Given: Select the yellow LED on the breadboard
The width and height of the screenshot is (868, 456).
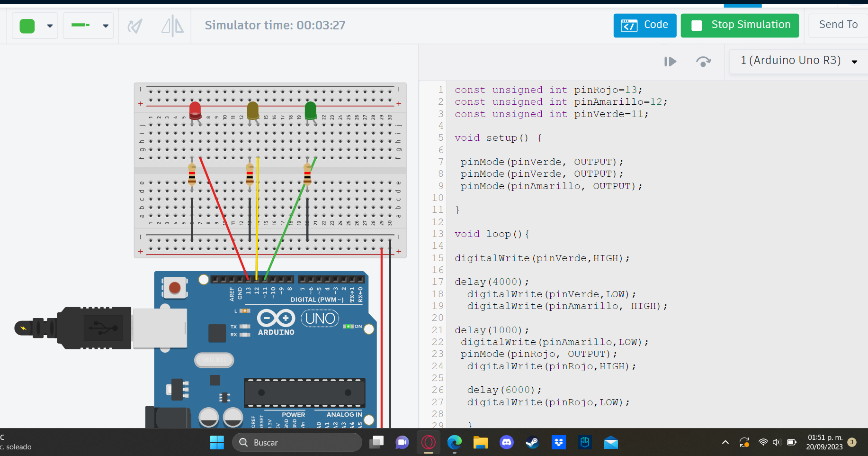Looking at the screenshot, I should point(253,110).
